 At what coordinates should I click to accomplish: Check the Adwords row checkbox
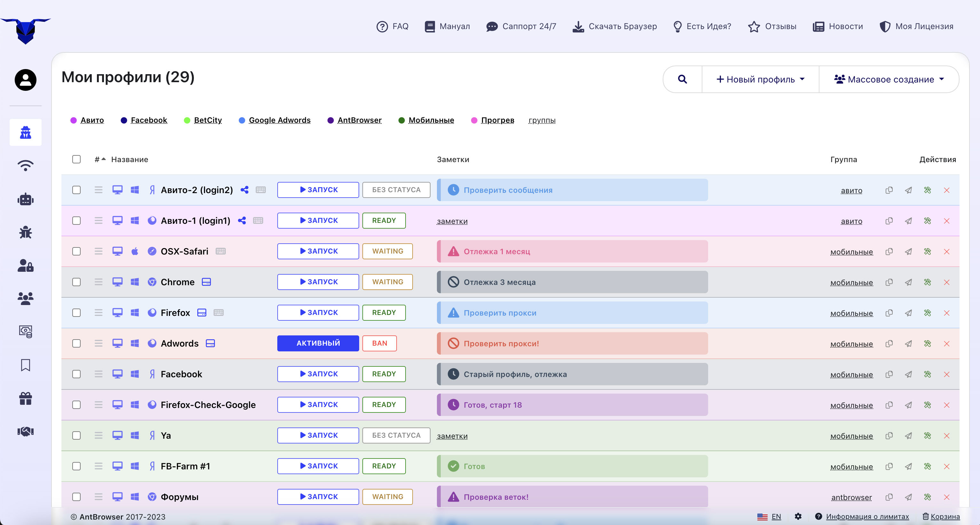[76, 343]
